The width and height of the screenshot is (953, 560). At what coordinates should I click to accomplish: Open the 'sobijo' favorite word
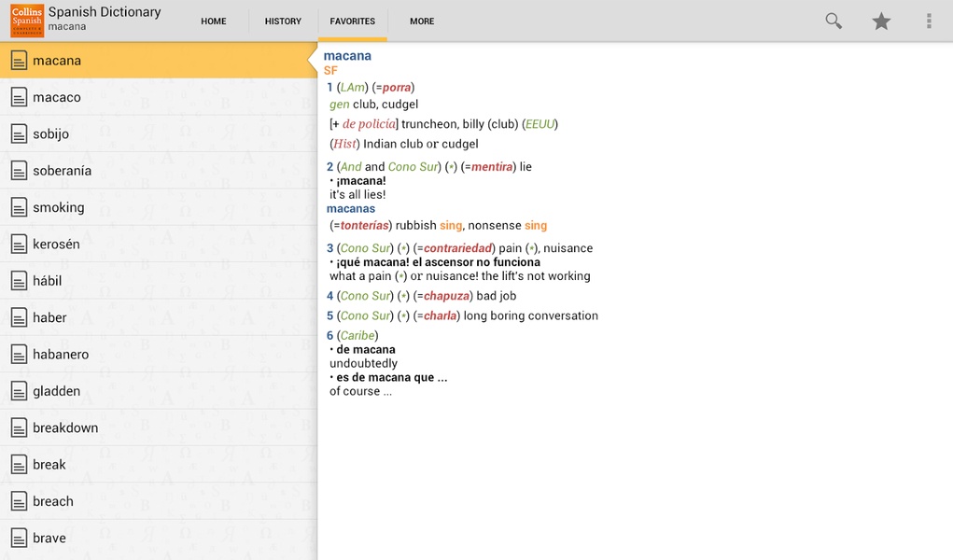(x=159, y=133)
